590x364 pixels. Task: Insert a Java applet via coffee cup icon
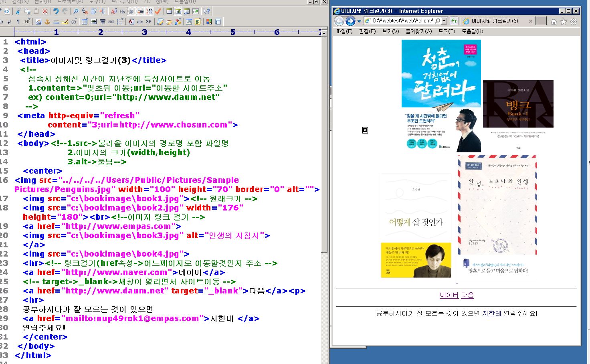[x=169, y=21]
